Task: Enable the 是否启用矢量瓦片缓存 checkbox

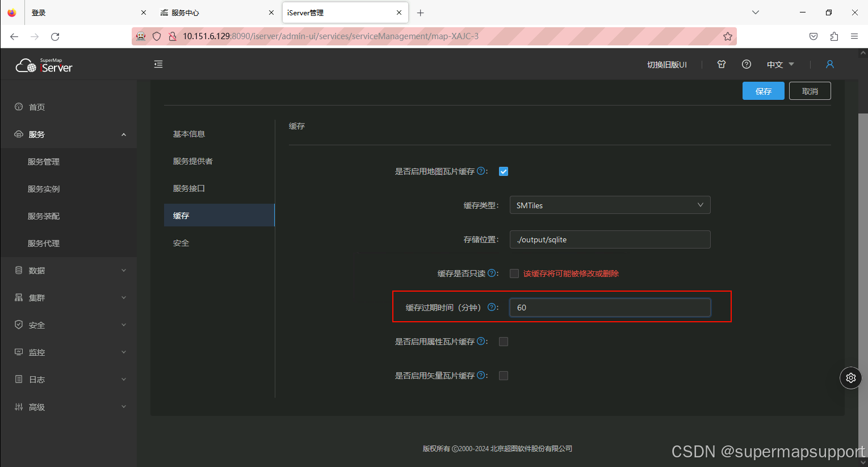Action: [504, 376]
